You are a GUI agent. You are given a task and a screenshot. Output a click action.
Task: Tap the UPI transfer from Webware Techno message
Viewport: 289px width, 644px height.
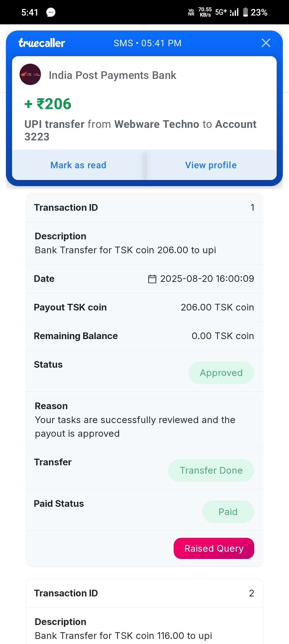(140, 130)
